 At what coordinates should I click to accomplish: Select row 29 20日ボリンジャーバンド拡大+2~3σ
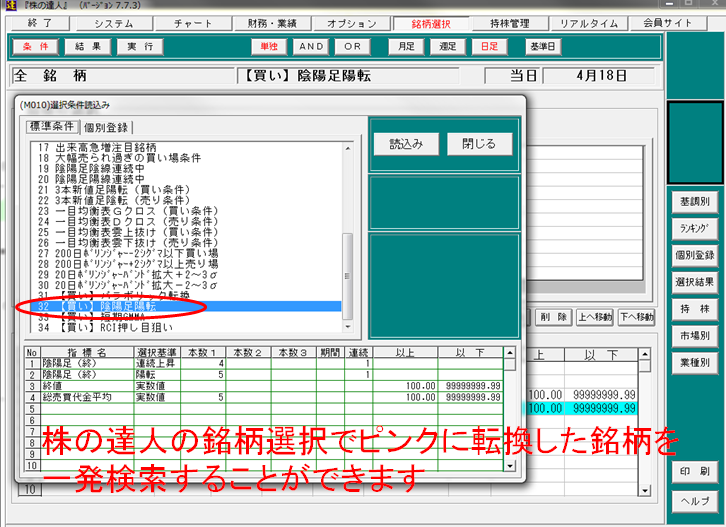[186, 275]
